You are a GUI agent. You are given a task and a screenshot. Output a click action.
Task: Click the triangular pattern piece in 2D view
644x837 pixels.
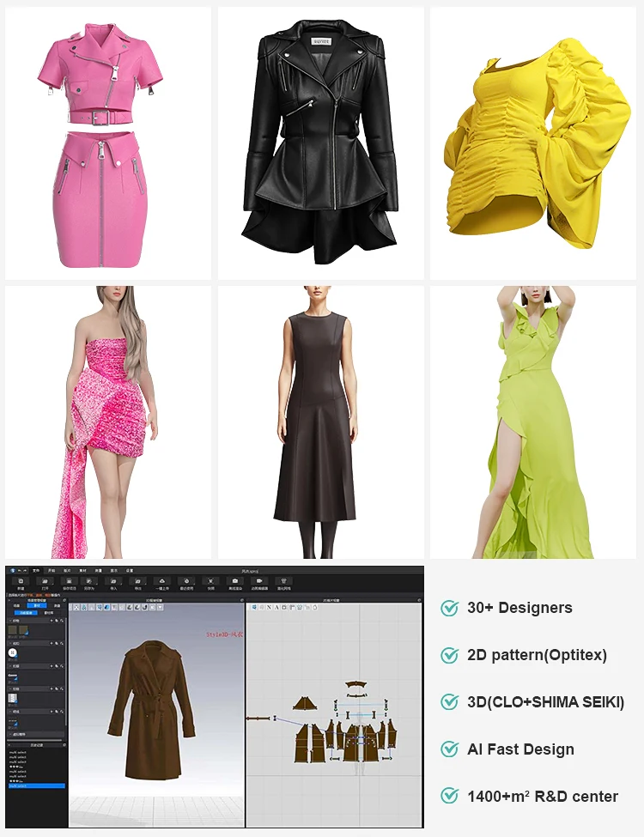pyautogui.click(x=304, y=704)
